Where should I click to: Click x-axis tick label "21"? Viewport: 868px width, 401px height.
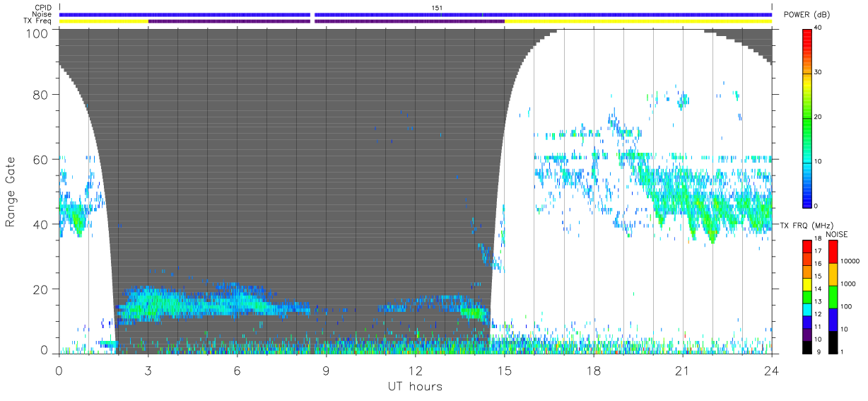pyautogui.click(x=682, y=370)
